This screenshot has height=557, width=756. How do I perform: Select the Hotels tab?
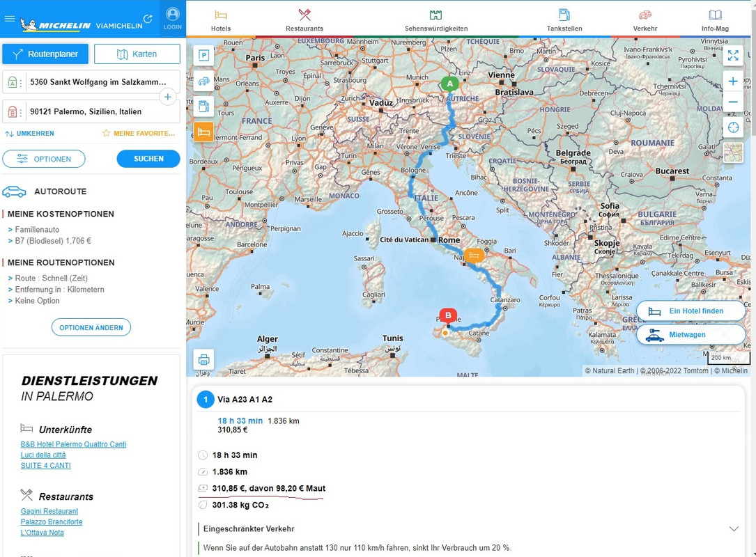(221, 20)
